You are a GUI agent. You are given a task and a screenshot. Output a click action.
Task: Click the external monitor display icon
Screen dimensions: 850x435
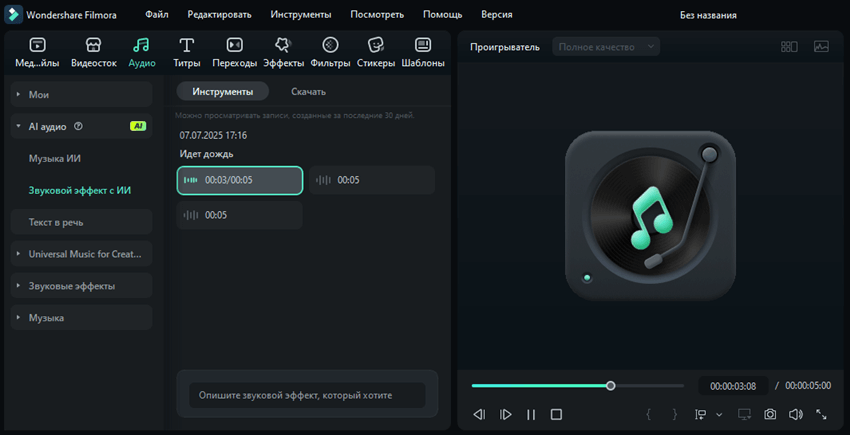tap(744, 415)
